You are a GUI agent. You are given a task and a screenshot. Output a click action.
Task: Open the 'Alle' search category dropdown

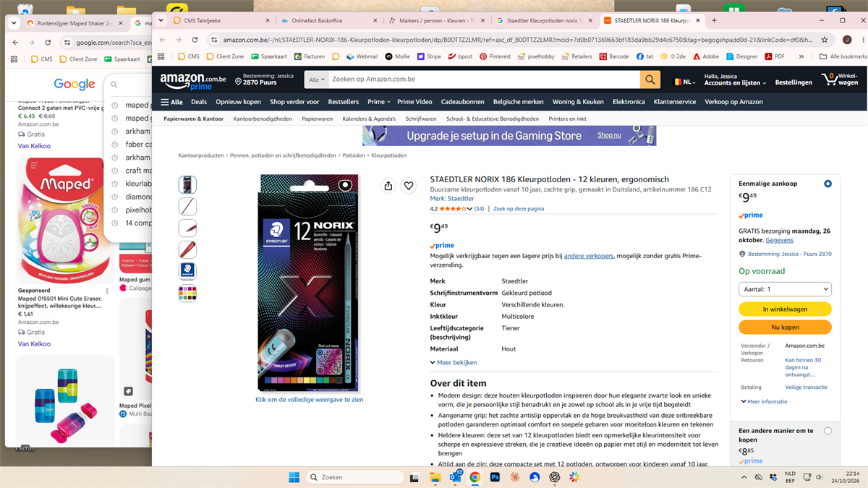point(317,80)
